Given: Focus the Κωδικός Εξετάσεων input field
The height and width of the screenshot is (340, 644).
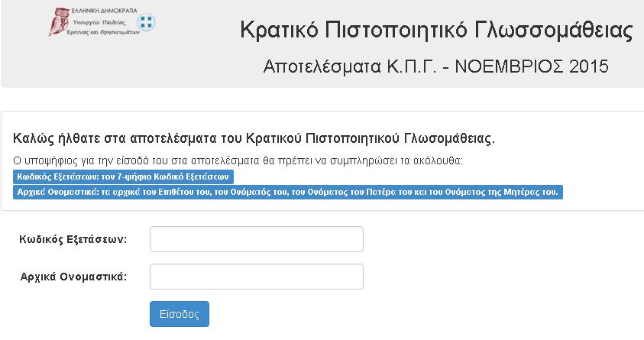Looking at the screenshot, I should click(x=256, y=239).
